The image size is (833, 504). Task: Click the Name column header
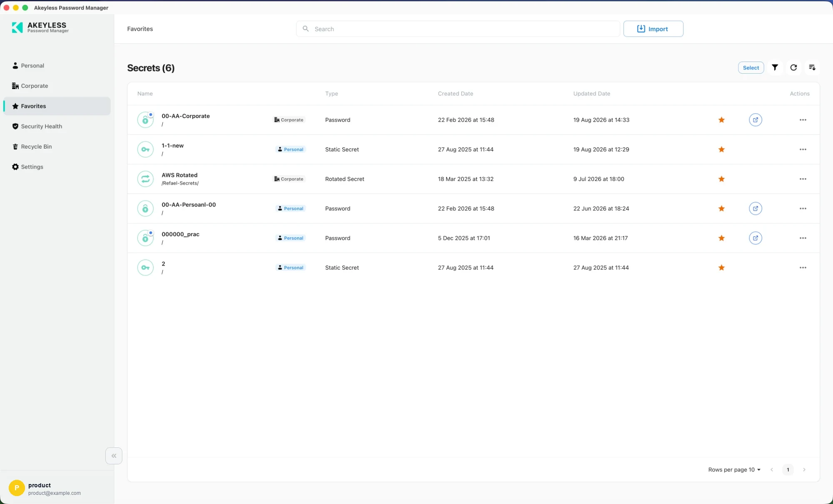[145, 94]
